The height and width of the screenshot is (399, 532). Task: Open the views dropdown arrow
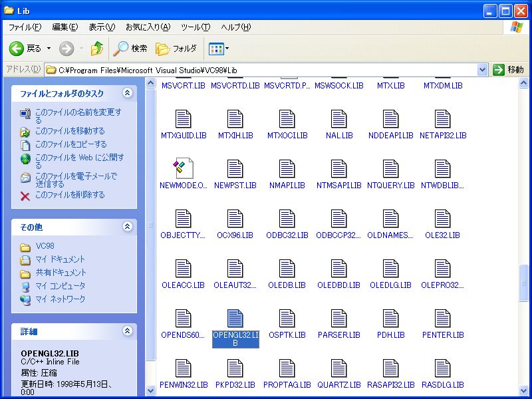(227, 49)
